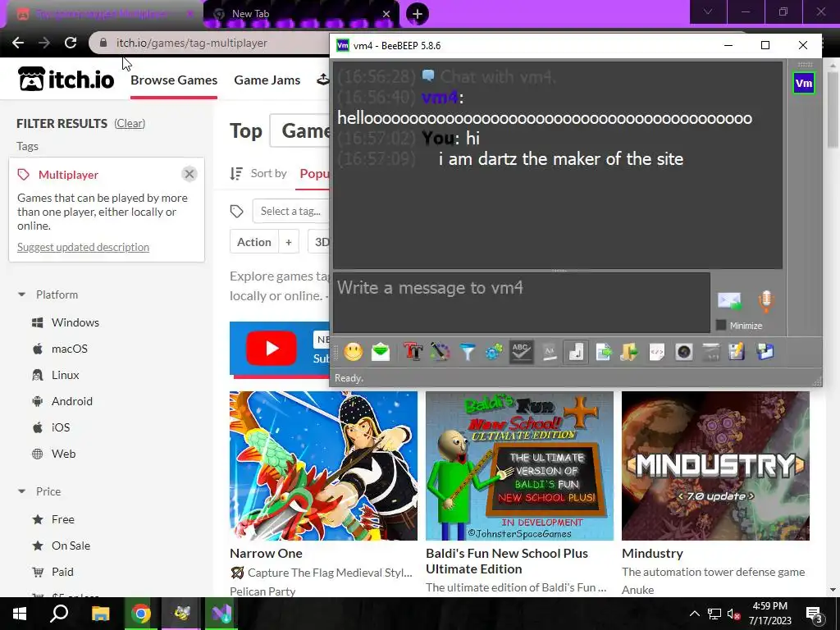This screenshot has width=840, height=630.
Task: Click the page vertical scrollbar thumb
Action: 833,110
